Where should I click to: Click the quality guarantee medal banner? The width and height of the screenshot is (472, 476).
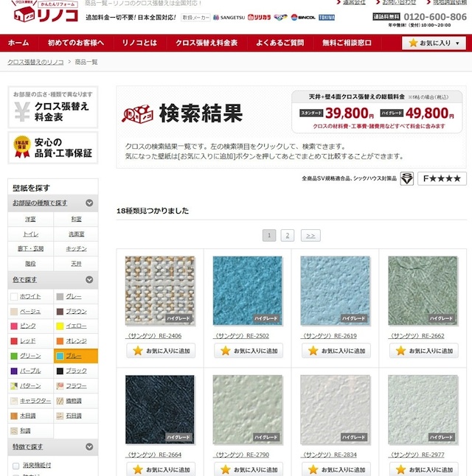pyautogui.click(x=52, y=147)
